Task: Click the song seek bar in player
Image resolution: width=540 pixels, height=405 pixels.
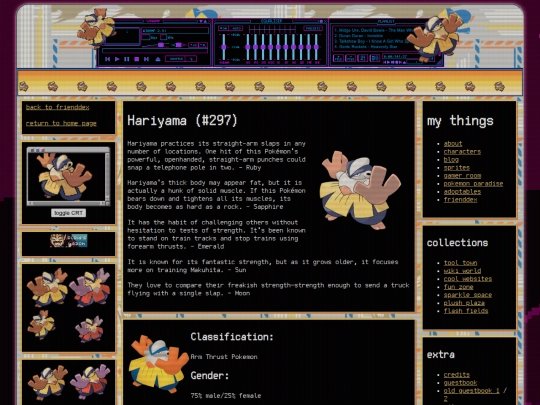Action: (x=155, y=51)
